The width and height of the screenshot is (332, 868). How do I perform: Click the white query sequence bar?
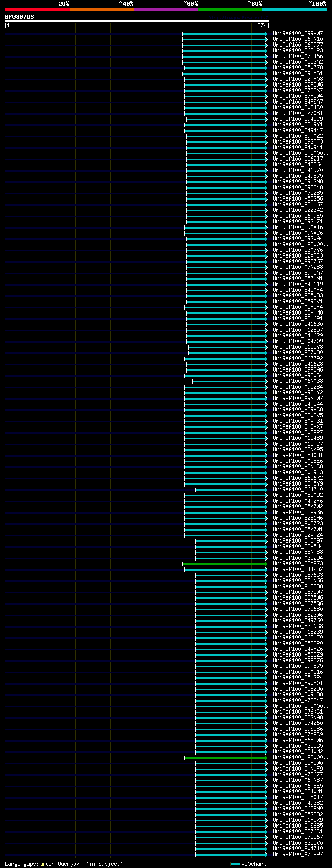[x=136, y=21]
